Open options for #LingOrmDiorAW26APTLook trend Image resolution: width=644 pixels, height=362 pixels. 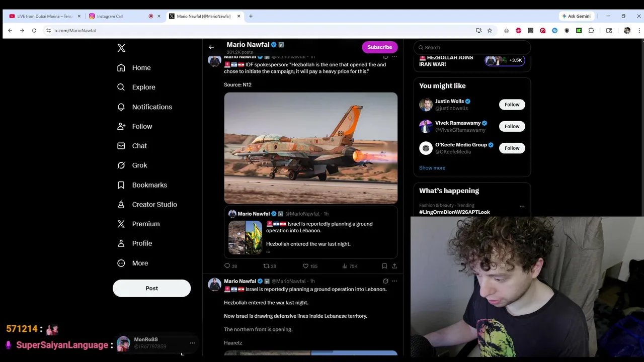(x=522, y=206)
